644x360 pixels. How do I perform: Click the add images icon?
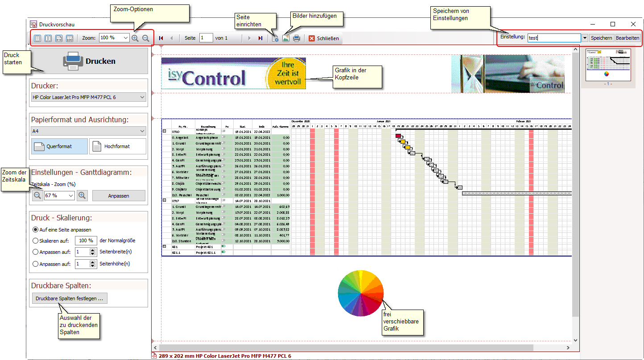[x=286, y=38]
